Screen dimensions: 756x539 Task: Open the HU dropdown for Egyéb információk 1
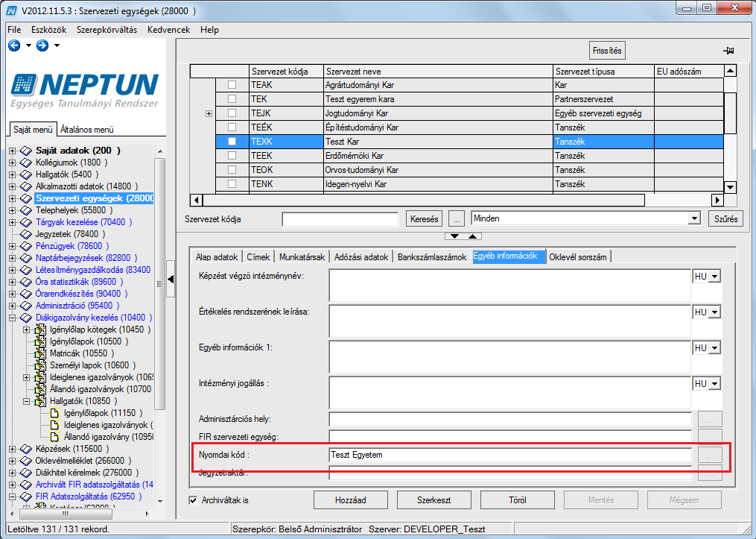(x=714, y=348)
